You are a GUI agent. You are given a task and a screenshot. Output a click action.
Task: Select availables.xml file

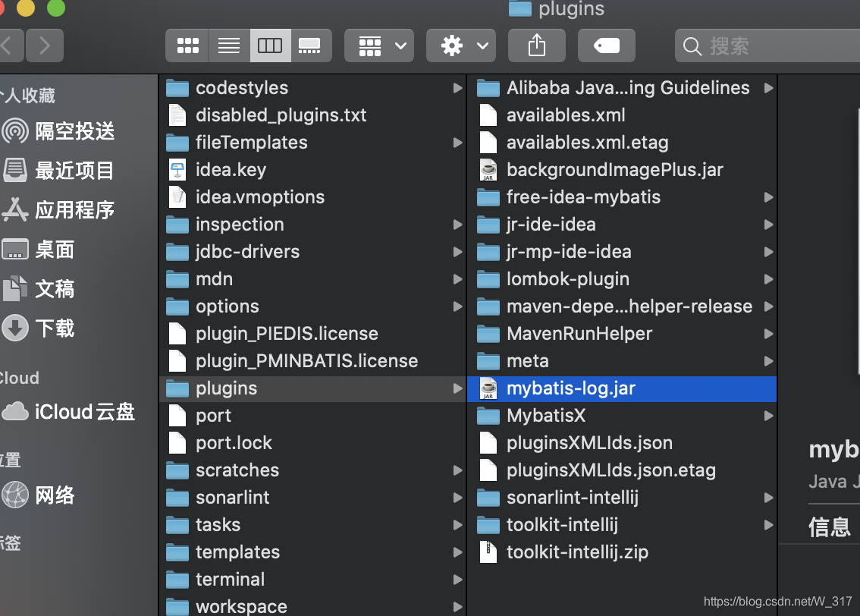622,115
